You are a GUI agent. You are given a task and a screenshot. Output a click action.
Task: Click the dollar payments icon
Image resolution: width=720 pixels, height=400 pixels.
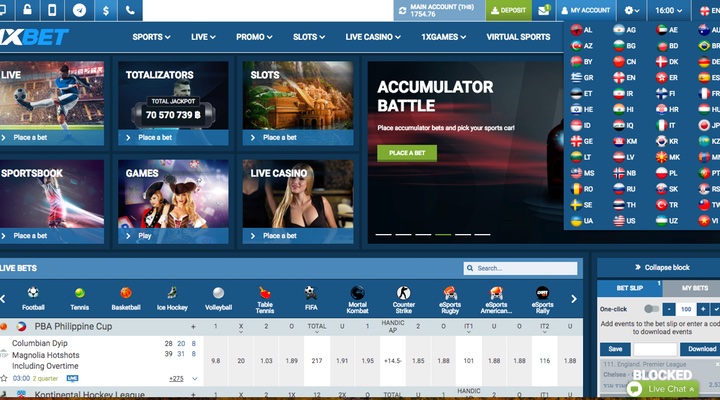point(106,10)
